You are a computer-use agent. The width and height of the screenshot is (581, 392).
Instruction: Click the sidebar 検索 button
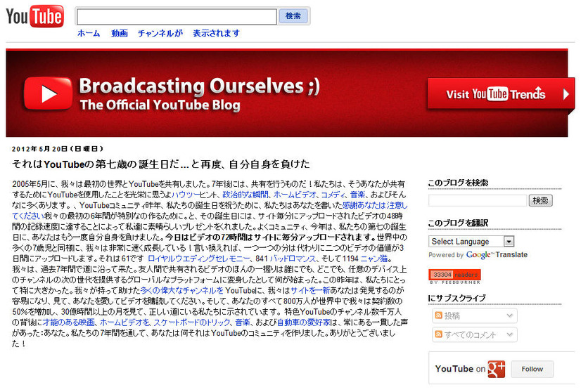coord(540,201)
